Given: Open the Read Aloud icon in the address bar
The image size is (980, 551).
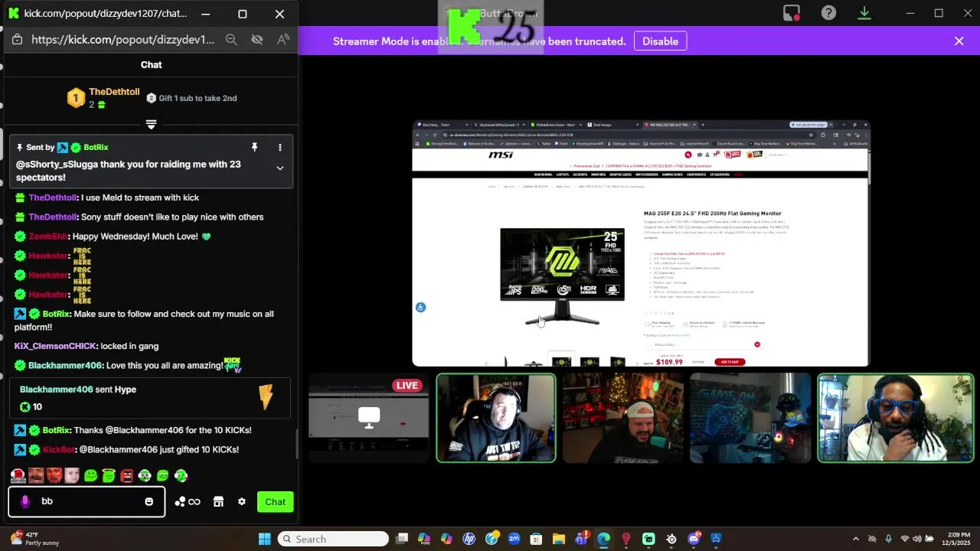Looking at the screenshot, I should coord(283,40).
